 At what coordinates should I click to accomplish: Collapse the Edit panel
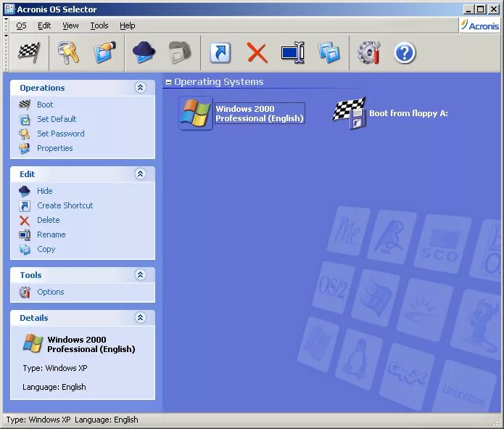(x=140, y=173)
